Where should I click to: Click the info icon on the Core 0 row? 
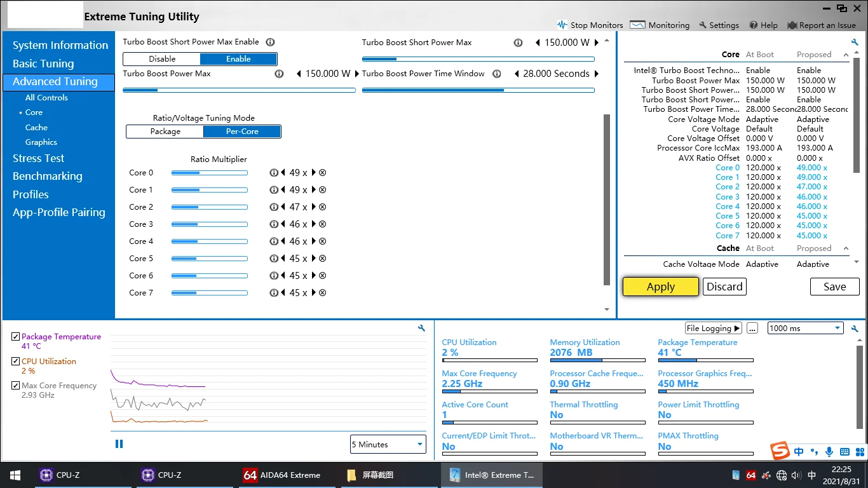[274, 173]
